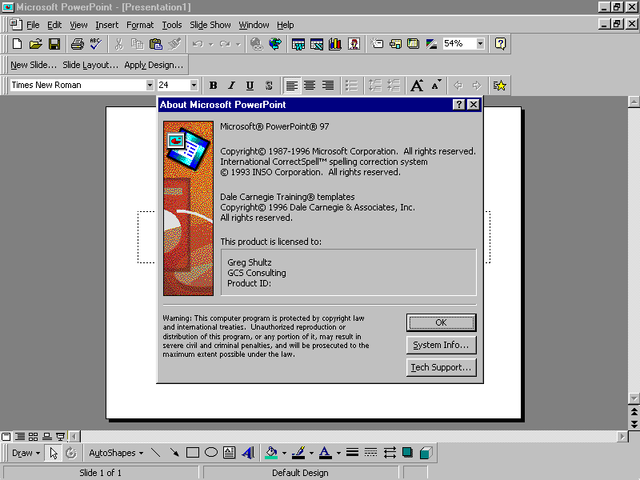Open the font size 24 dropdown

[x=194, y=85]
